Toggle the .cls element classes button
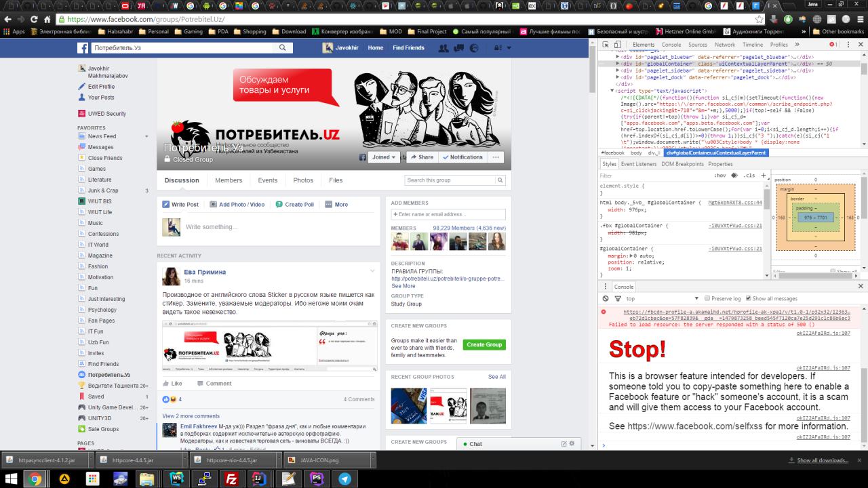This screenshot has height=488, width=868. 749,176
